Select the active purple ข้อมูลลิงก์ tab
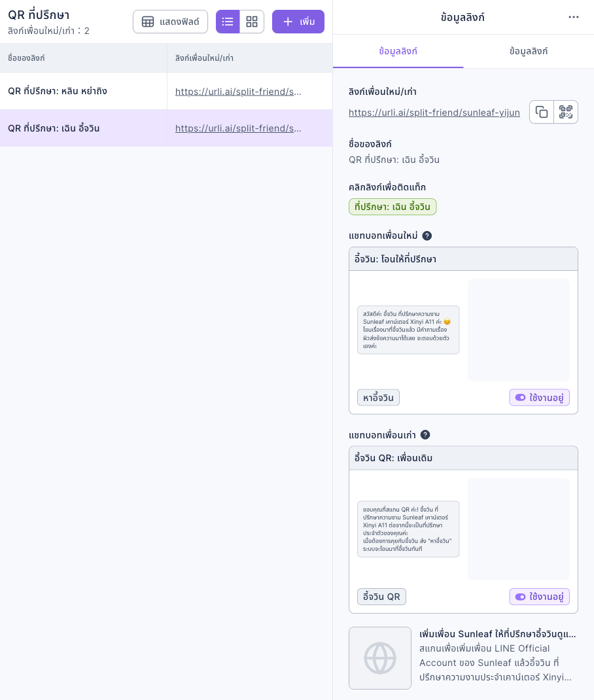 [398, 51]
